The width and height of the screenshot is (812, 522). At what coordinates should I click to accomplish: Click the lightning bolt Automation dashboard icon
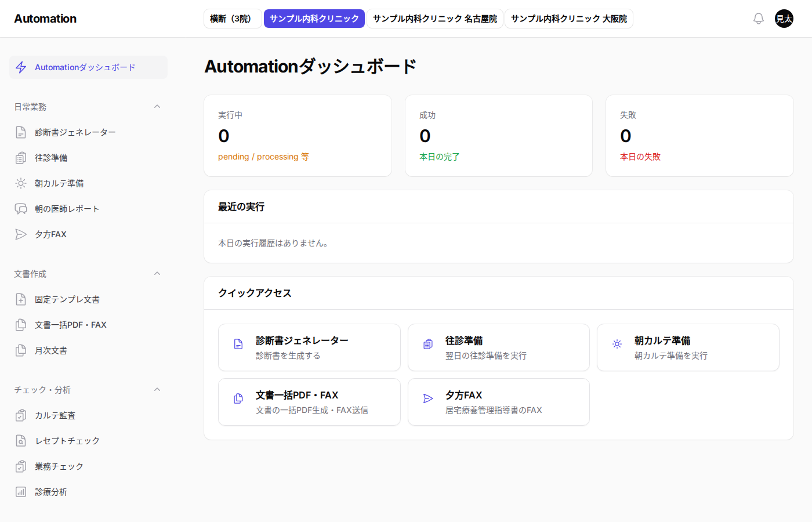click(21, 67)
